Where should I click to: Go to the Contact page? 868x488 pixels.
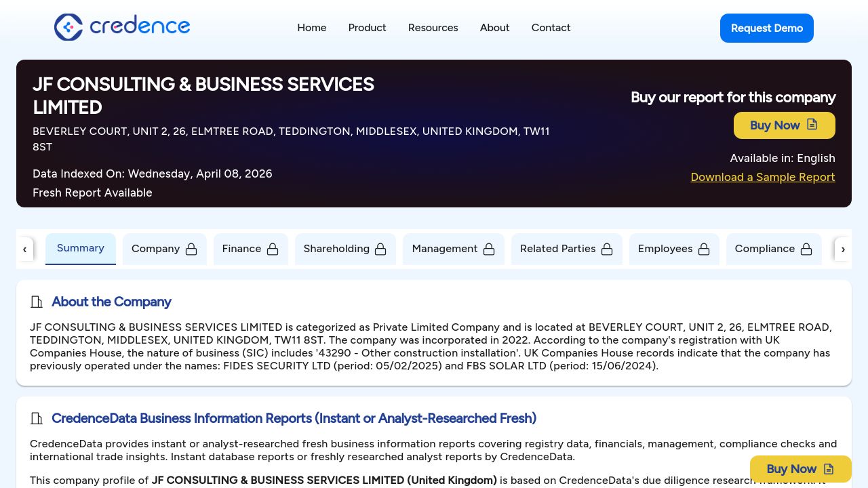[x=551, y=28]
